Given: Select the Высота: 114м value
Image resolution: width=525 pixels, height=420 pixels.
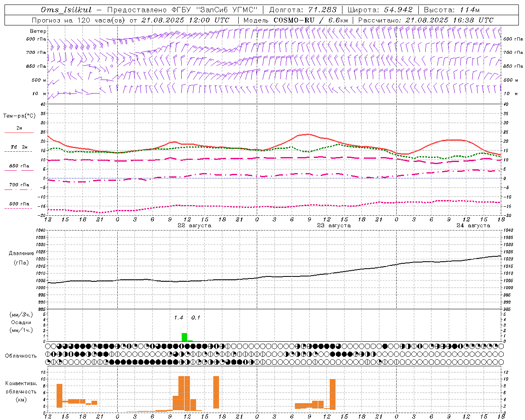Looking at the screenshot, I should click(452, 10).
